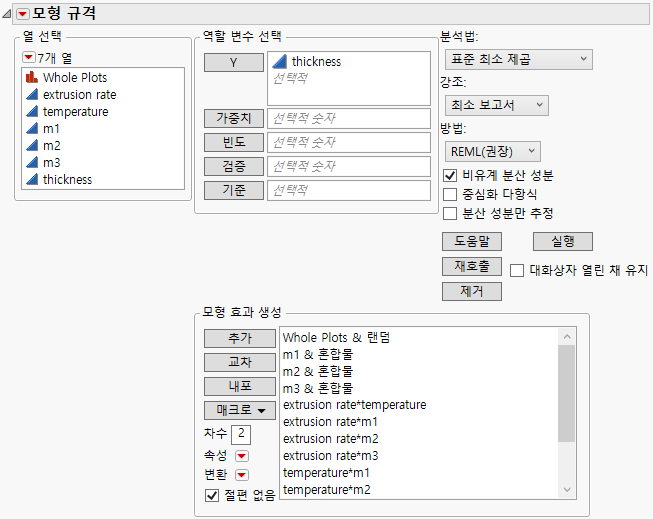Select m1 in the column list
The image size is (653, 519).
51,129
